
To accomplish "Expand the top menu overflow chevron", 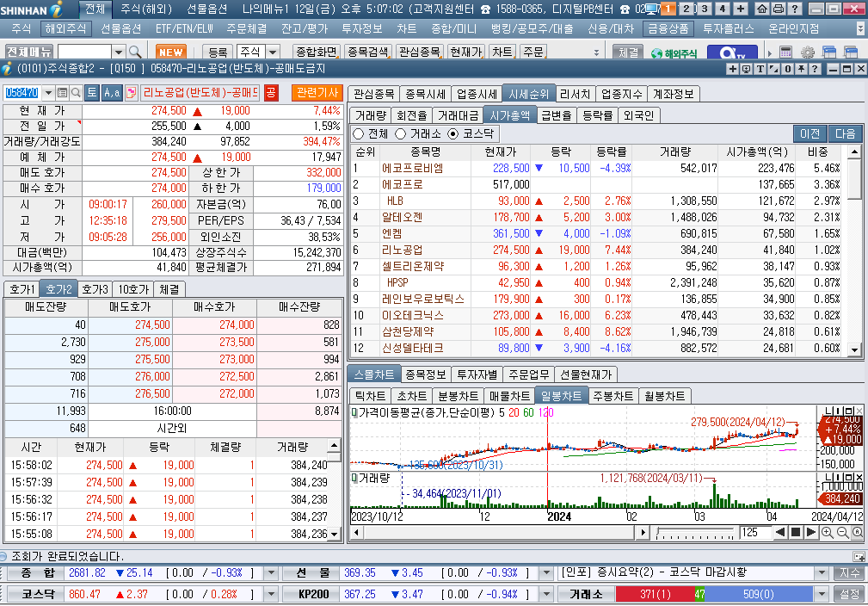I will [859, 28].
